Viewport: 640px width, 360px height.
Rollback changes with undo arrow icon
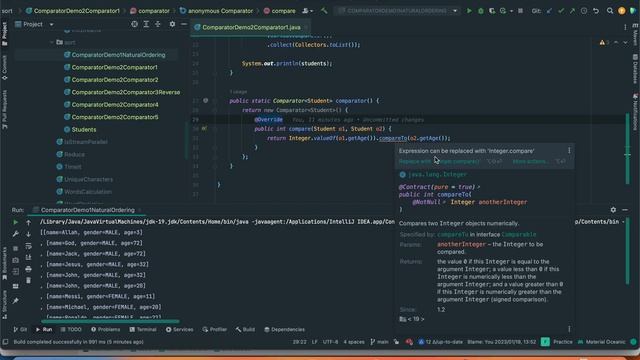click(x=596, y=11)
